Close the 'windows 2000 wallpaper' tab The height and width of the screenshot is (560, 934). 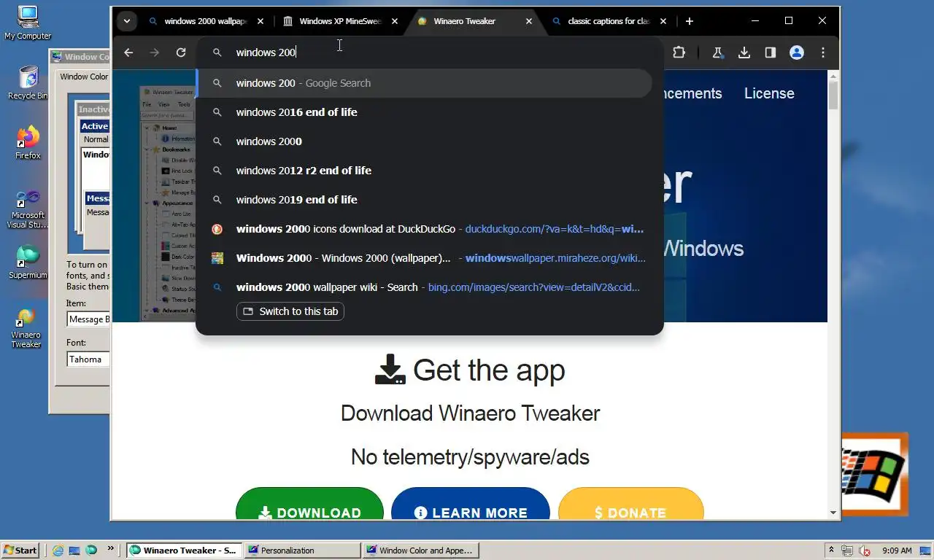260,21
